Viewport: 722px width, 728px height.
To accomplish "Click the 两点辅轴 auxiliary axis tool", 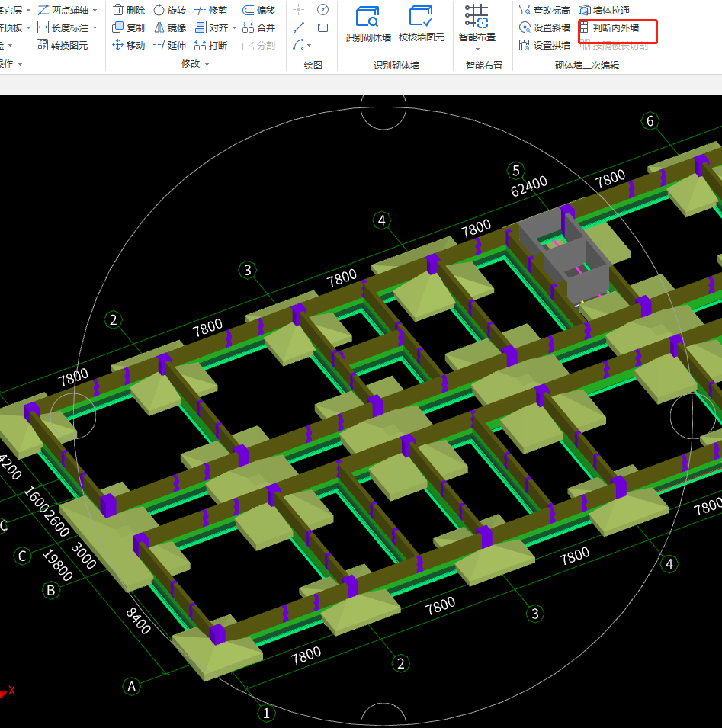I will point(63,10).
